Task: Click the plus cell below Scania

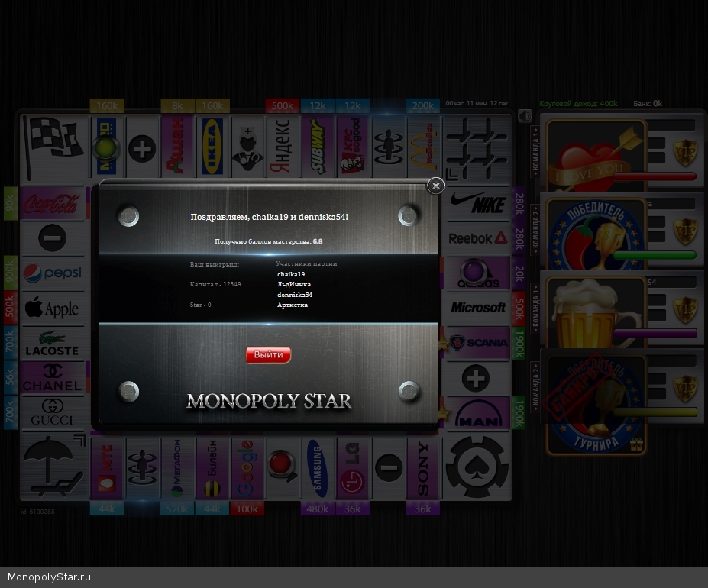Action: [x=477, y=378]
